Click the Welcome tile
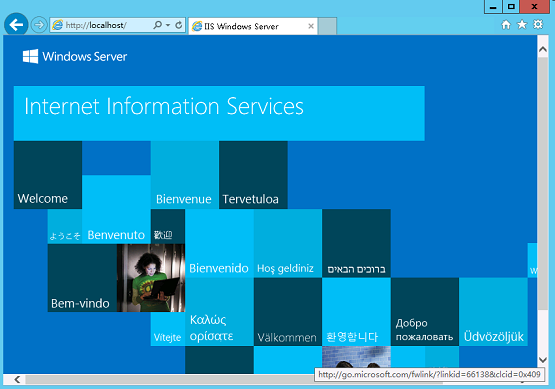 pyautogui.click(x=48, y=175)
